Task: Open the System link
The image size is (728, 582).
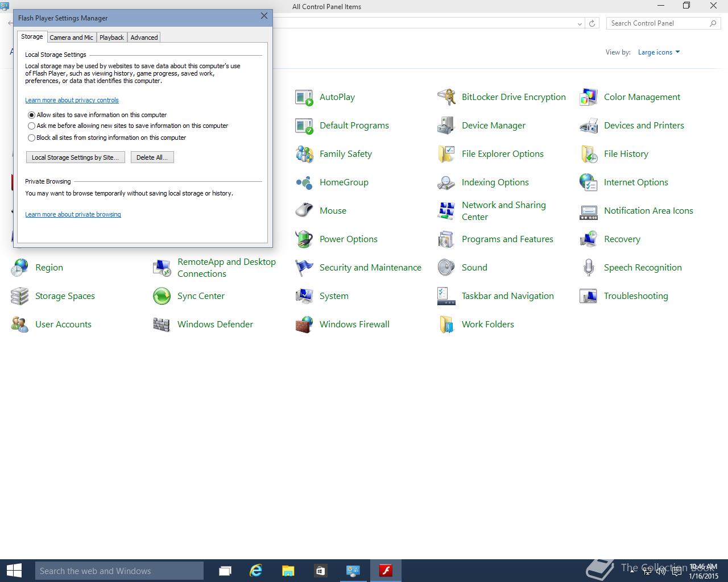Action: pyautogui.click(x=334, y=296)
